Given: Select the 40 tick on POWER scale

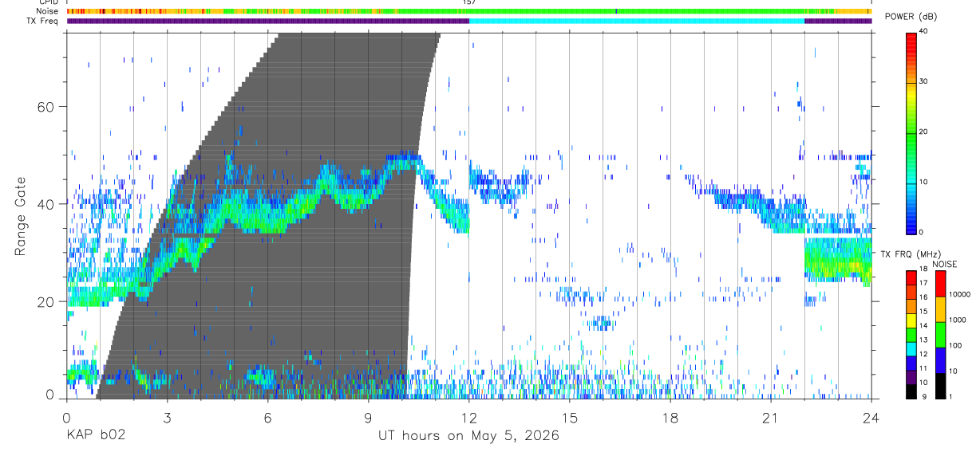Looking at the screenshot, I should pos(923,32).
